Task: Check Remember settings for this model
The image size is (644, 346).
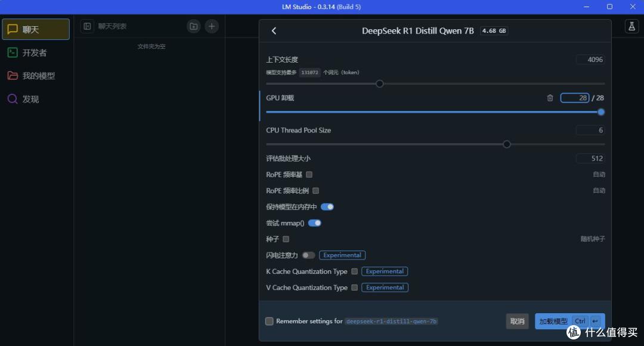Action: (x=270, y=322)
